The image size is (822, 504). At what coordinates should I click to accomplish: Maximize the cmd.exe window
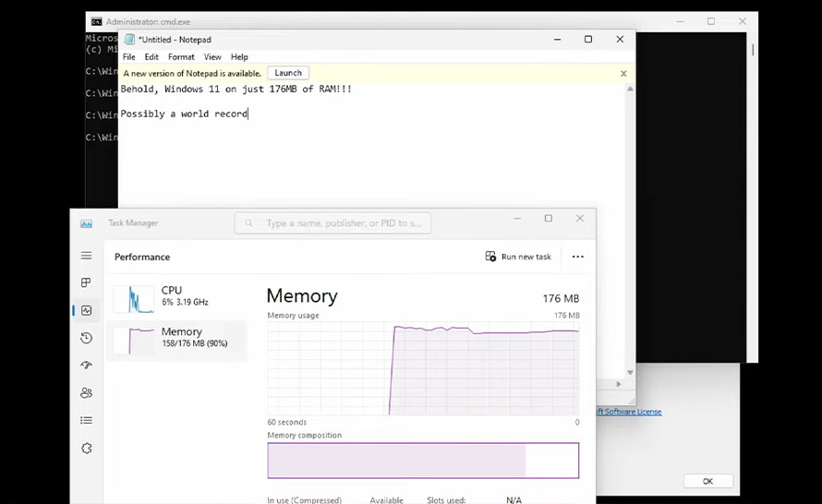click(711, 21)
